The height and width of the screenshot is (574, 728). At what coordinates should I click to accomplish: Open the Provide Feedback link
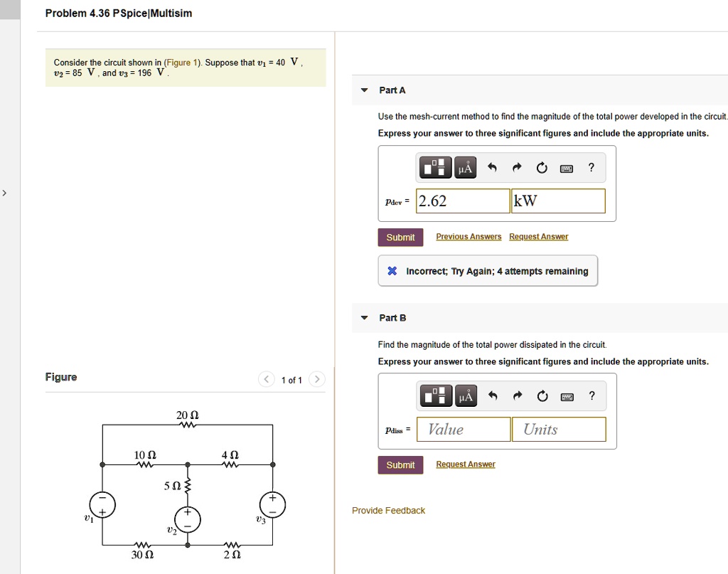click(x=388, y=510)
